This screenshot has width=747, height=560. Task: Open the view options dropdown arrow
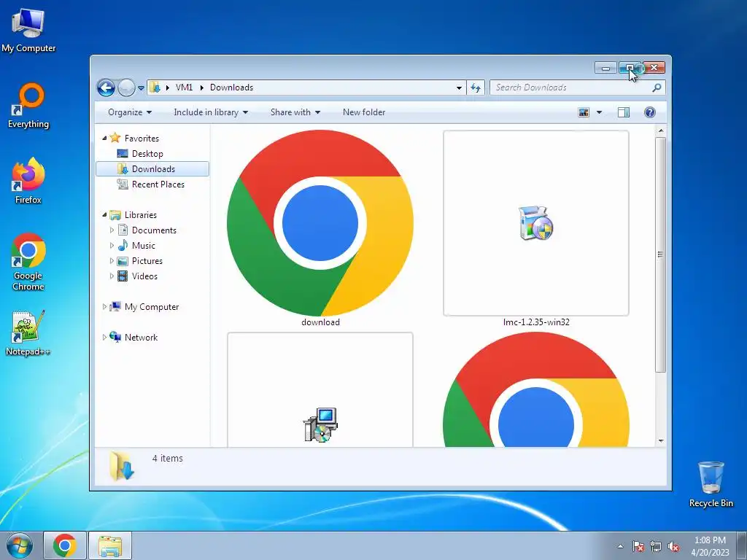(x=600, y=112)
